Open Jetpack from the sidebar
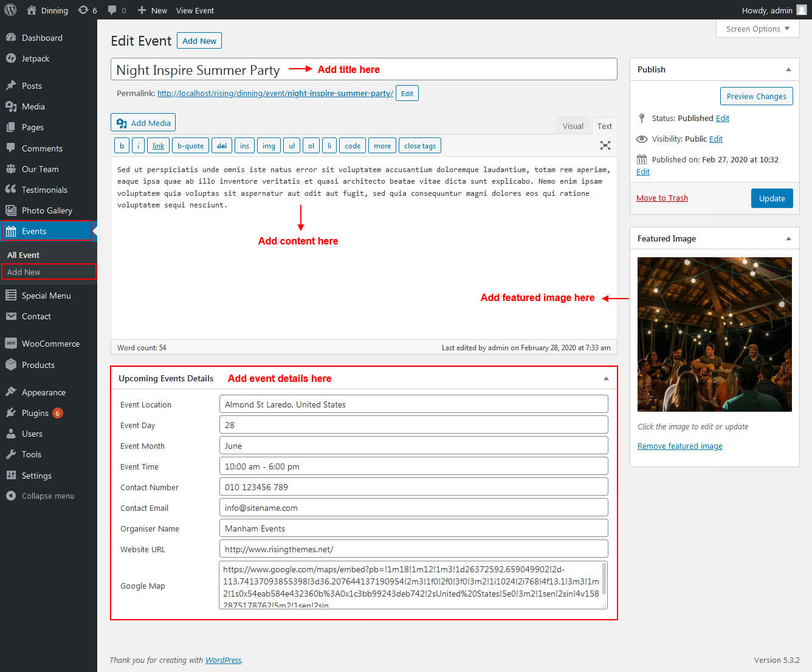 point(35,58)
